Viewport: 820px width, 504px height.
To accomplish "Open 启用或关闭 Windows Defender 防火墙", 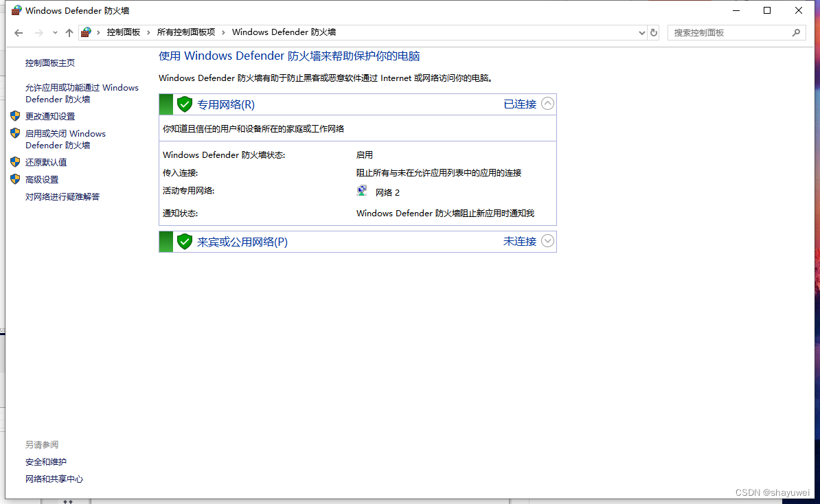I will (65, 139).
